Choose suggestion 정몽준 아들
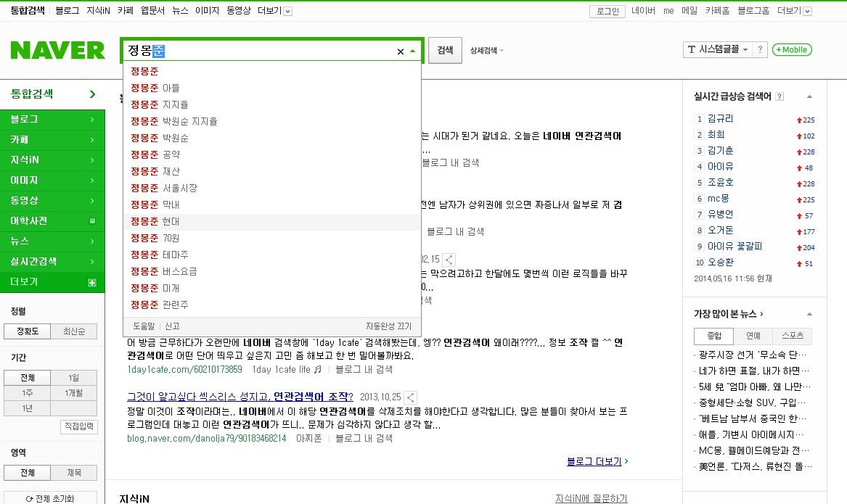This screenshot has width=847, height=504. 272,88
